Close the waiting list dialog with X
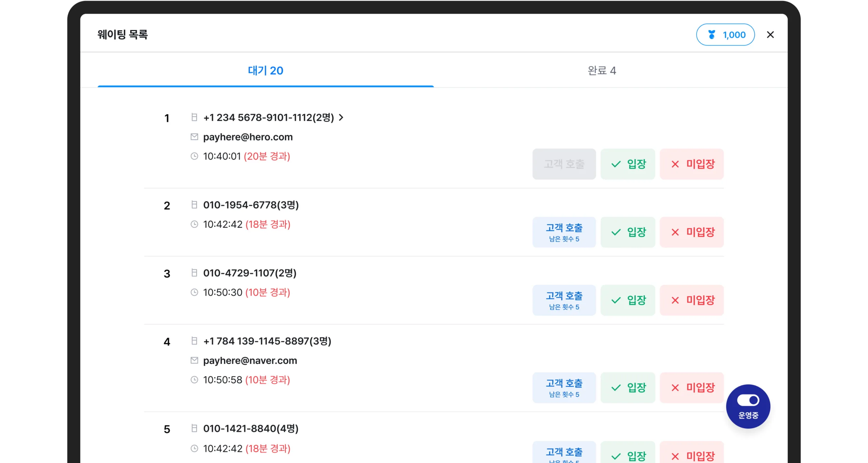 click(x=770, y=35)
